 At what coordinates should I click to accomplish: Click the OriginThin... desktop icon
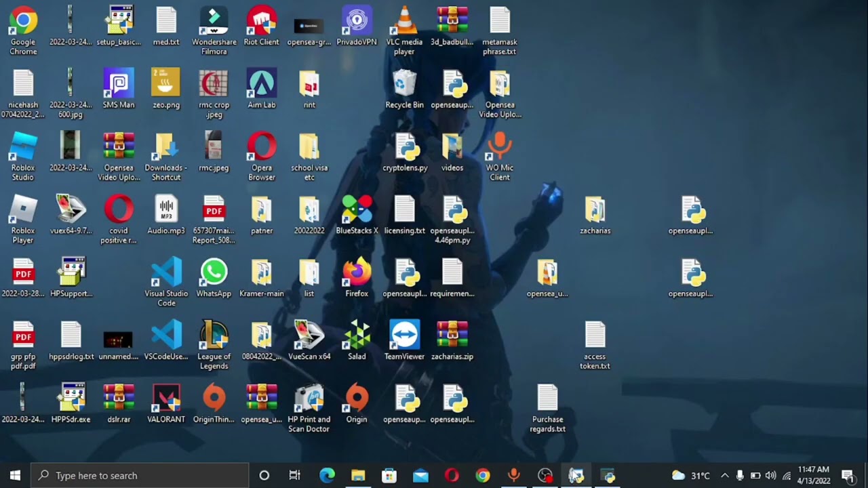[x=214, y=403]
